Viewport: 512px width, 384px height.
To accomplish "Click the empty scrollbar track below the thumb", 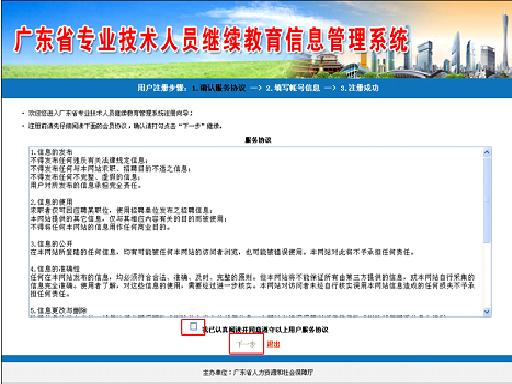I will (x=487, y=275).
